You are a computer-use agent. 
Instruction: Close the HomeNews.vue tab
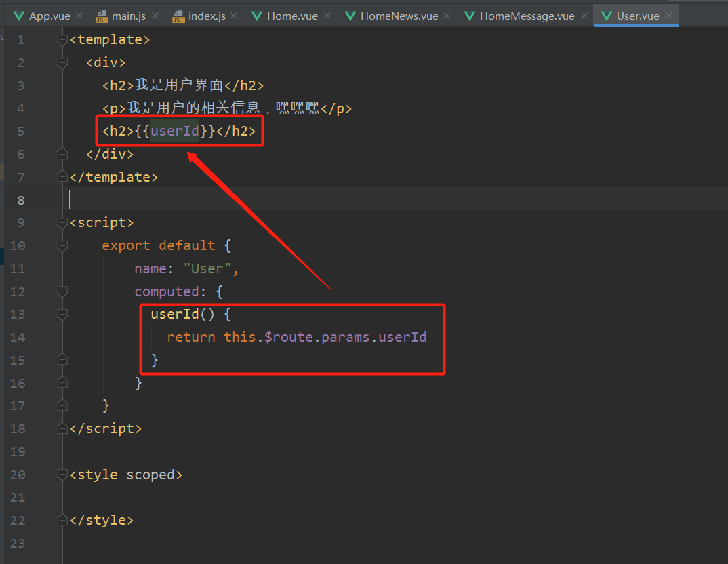[447, 16]
